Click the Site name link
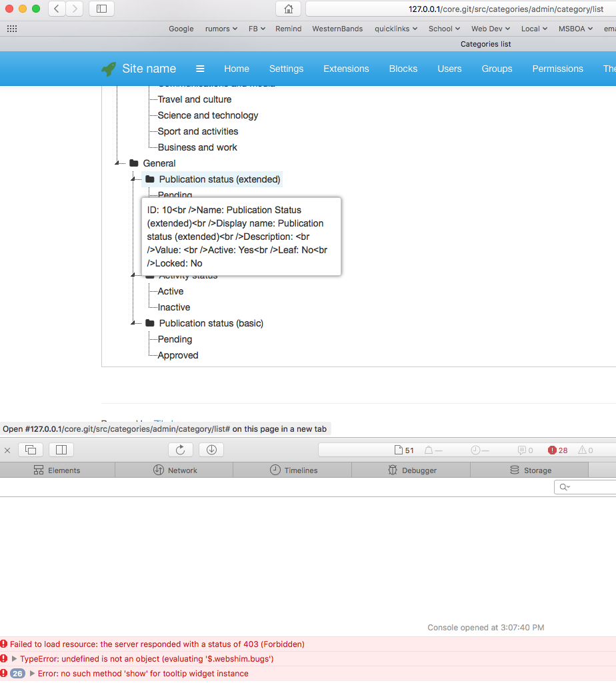This screenshot has height=685, width=616. [149, 69]
